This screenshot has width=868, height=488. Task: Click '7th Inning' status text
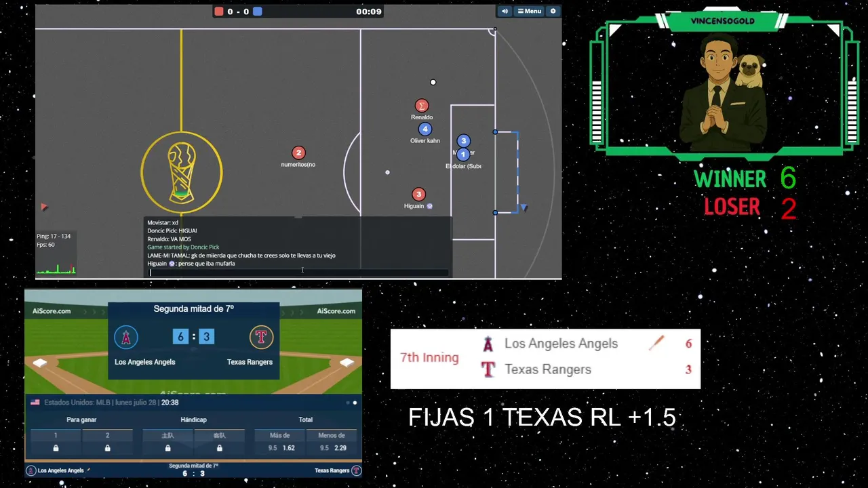pyautogui.click(x=429, y=357)
